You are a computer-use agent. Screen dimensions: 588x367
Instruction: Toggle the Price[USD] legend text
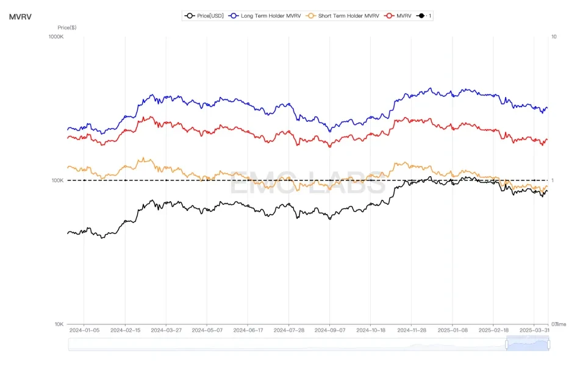[211, 15]
